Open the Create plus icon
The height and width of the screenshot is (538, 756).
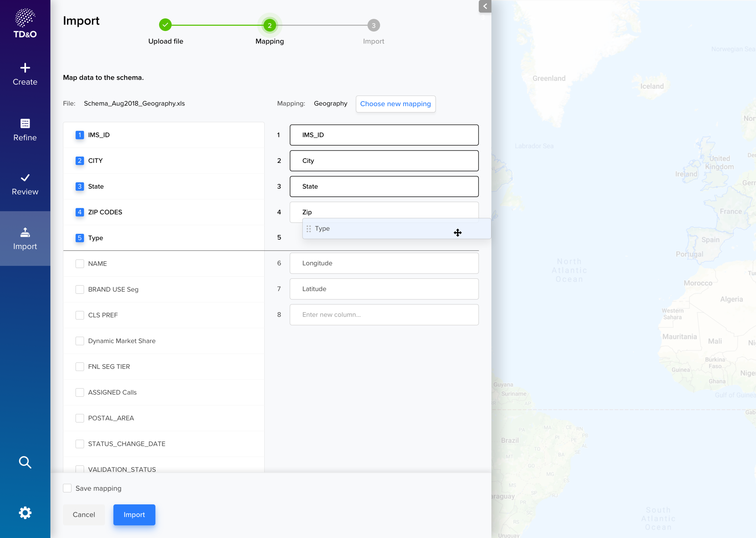click(25, 68)
